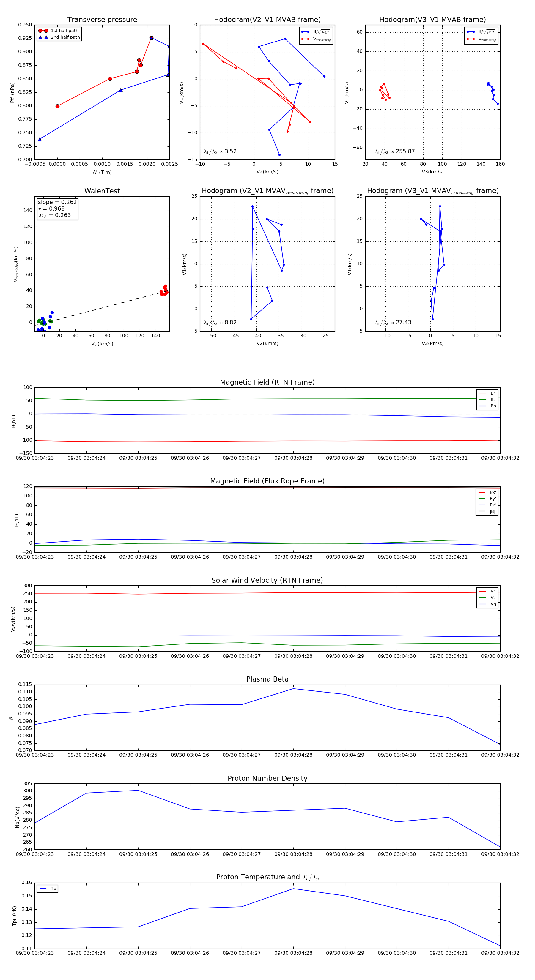Click the Bx' legend entry
Viewport: 535px width, 980px height.
487,492
